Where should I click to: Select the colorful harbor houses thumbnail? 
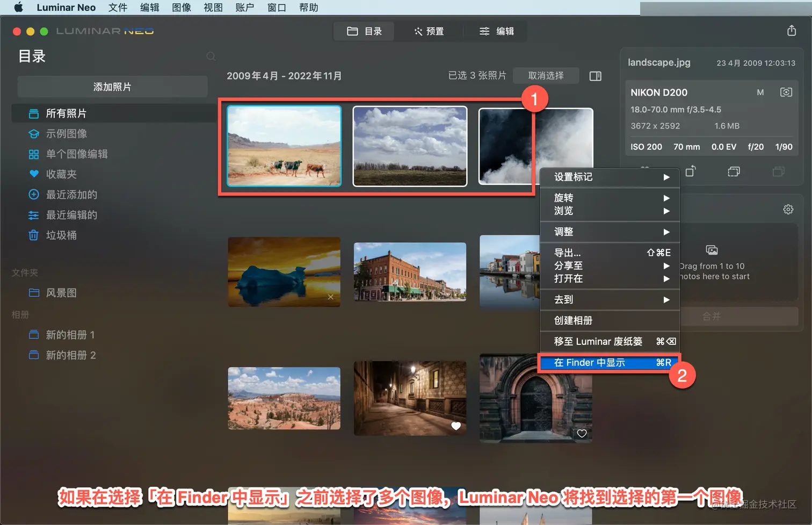(510, 272)
